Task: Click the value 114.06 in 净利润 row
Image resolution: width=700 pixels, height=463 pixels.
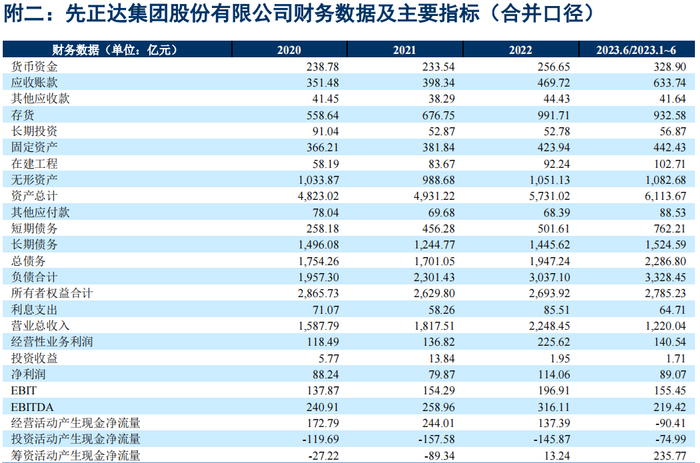Action: [554, 375]
